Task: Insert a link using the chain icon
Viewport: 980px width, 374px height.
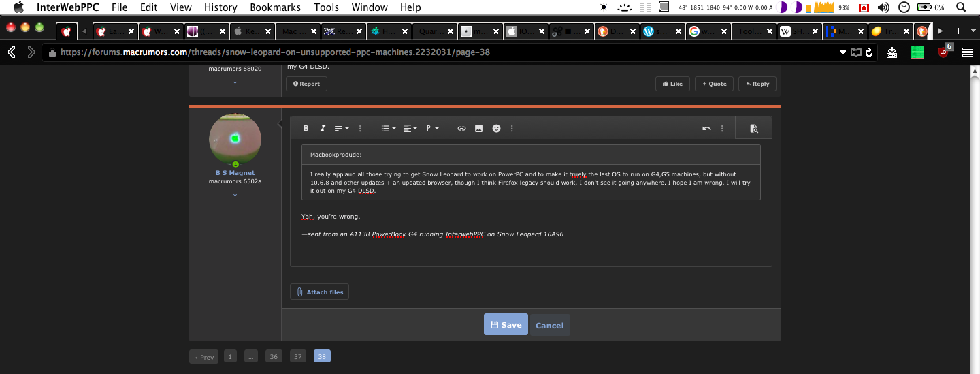Action: click(461, 128)
